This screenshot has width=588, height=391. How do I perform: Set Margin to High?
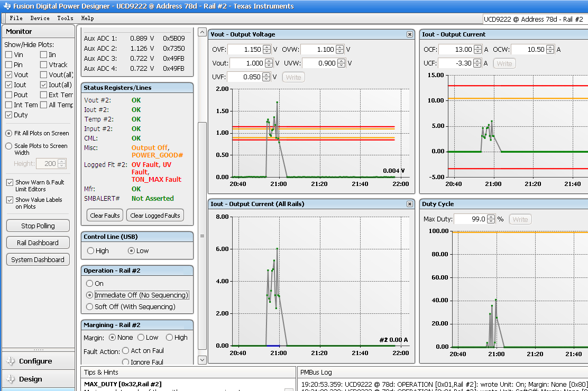tap(170, 338)
